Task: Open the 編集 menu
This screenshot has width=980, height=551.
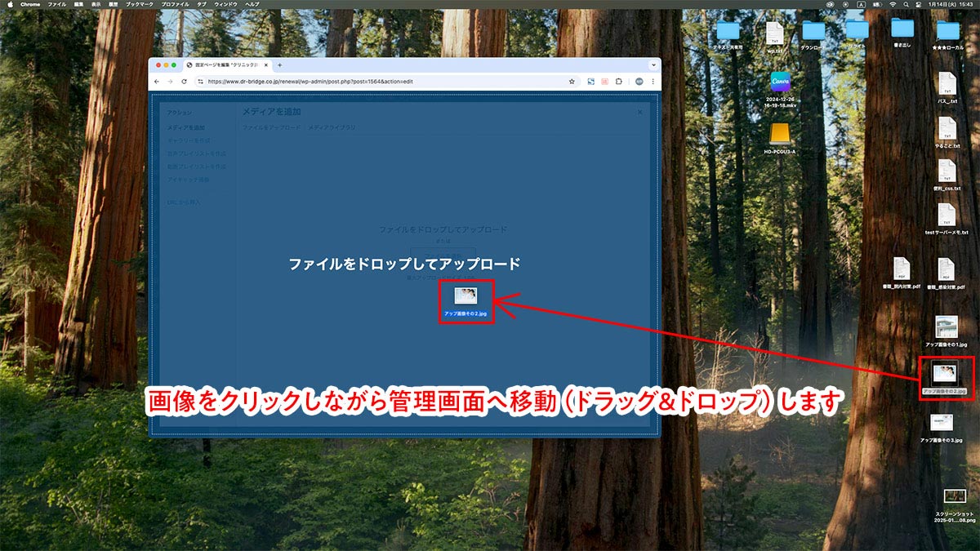Action: tap(78, 4)
